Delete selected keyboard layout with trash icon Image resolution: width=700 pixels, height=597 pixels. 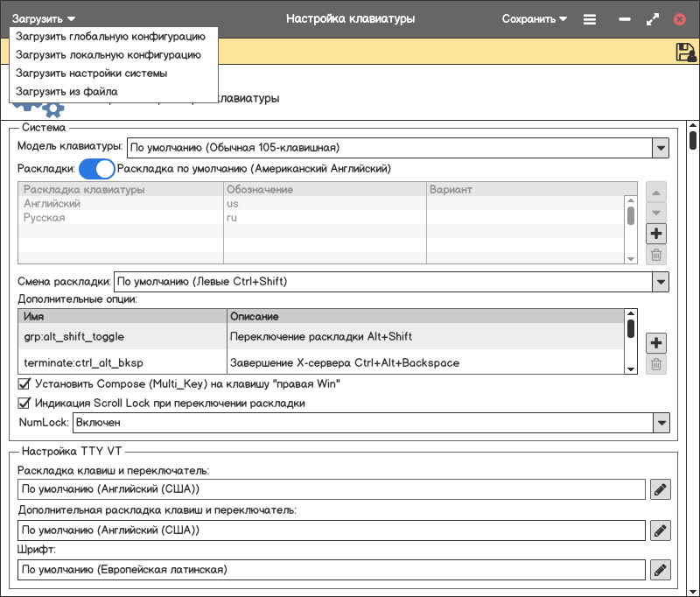tap(656, 256)
